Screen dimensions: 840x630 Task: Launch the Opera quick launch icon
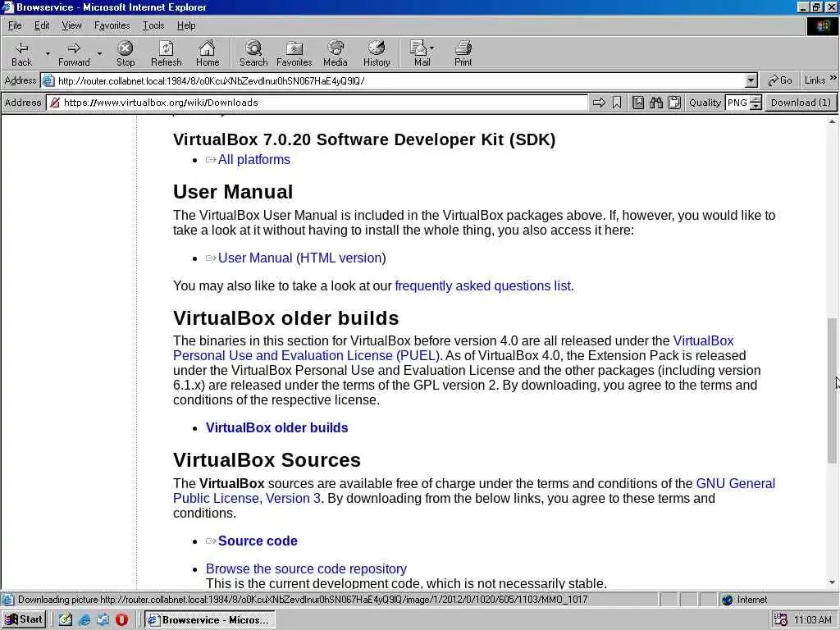point(121,620)
